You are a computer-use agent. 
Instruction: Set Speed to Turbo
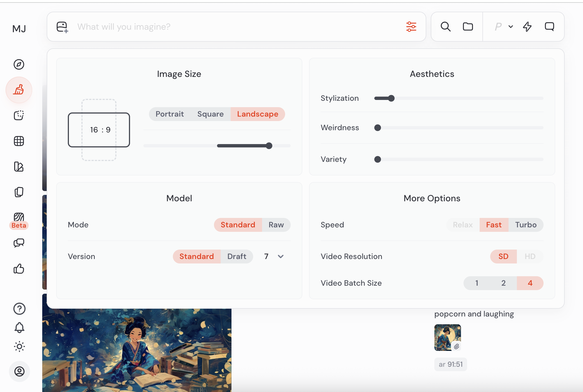point(525,225)
